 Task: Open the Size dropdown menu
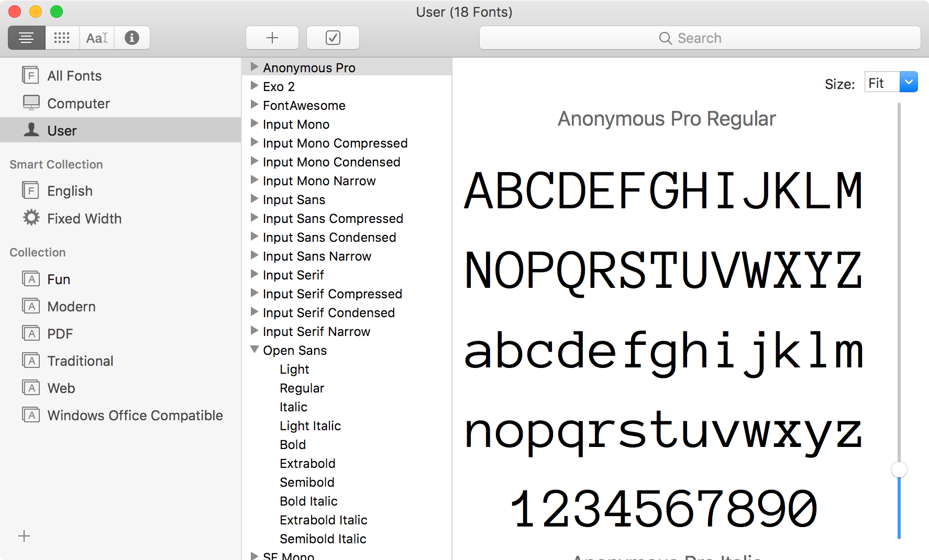tap(909, 82)
